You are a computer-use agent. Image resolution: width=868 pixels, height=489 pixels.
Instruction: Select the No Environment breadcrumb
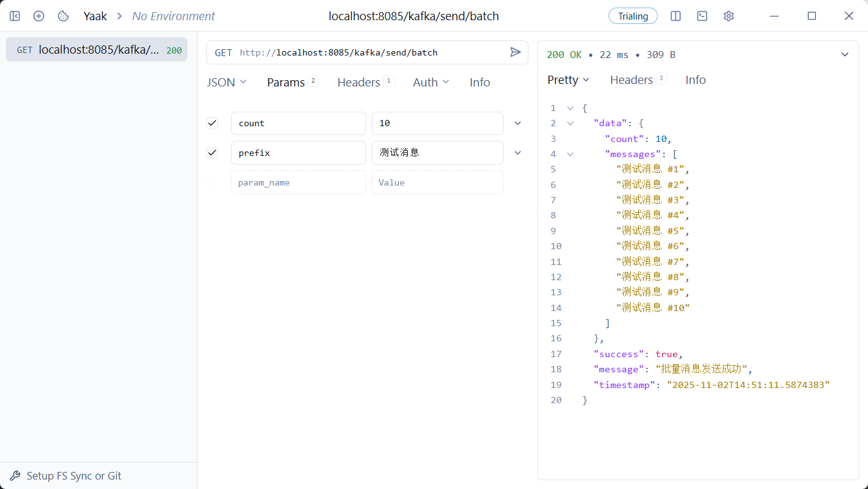(x=173, y=16)
